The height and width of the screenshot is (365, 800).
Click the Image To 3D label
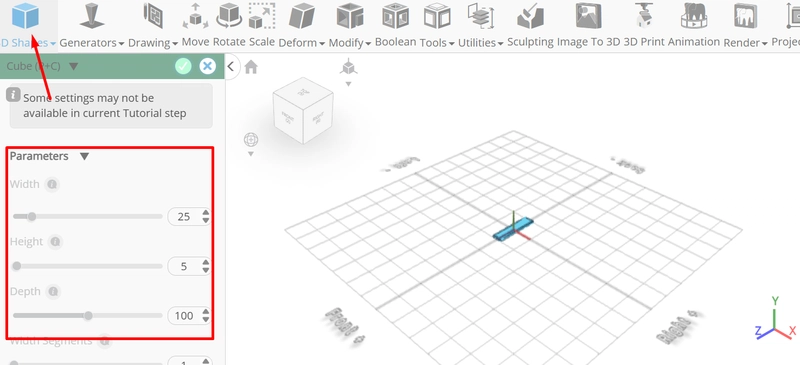coord(588,42)
